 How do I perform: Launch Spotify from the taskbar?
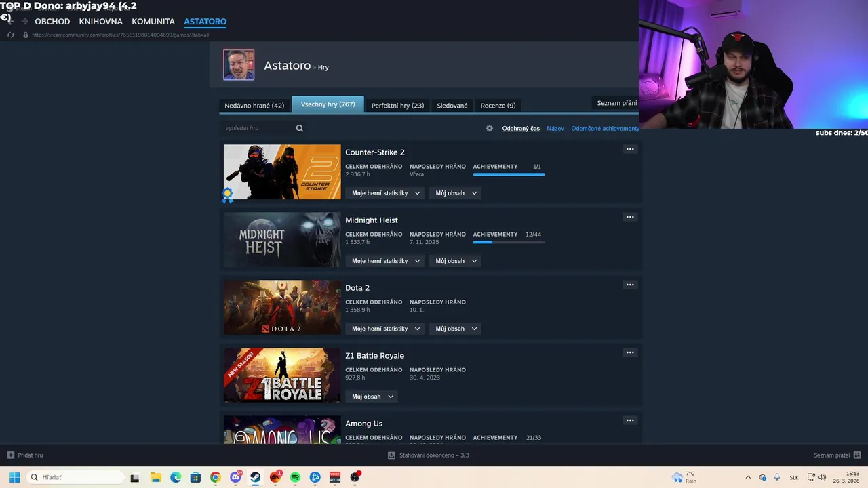295,477
